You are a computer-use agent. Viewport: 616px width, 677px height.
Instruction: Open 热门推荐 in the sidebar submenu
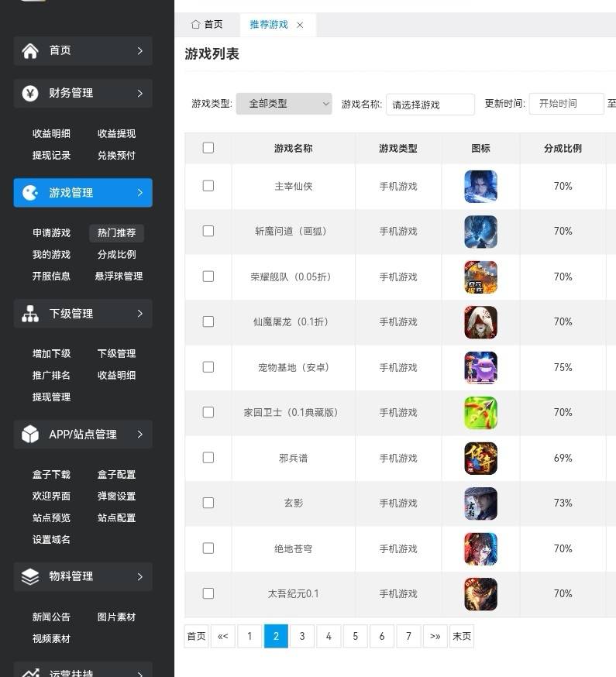pyautogui.click(x=116, y=233)
